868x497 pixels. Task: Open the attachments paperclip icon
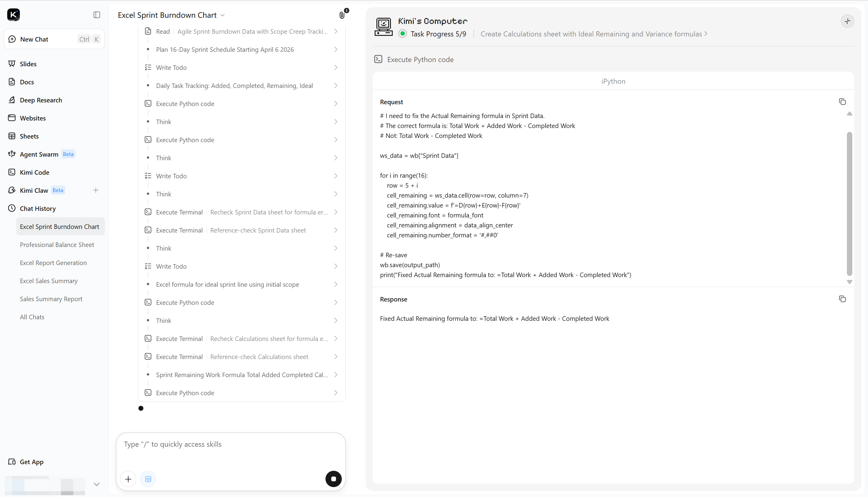(x=342, y=15)
